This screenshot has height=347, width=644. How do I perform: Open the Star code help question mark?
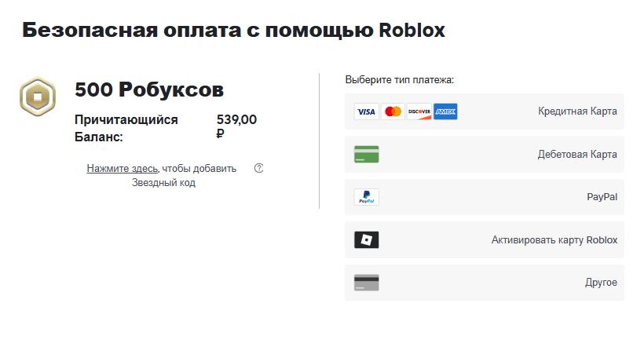pyautogui.click(x=258, y=168)
